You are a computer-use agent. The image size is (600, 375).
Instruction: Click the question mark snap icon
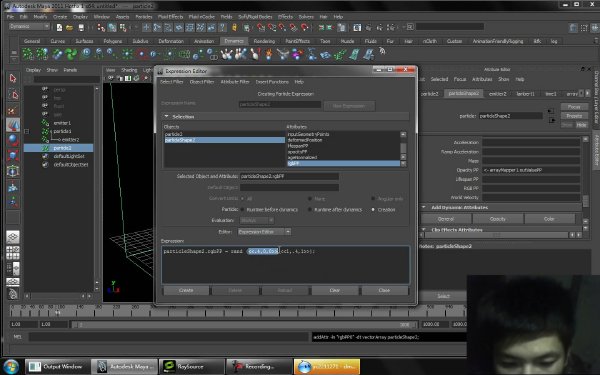pos(222,28)
